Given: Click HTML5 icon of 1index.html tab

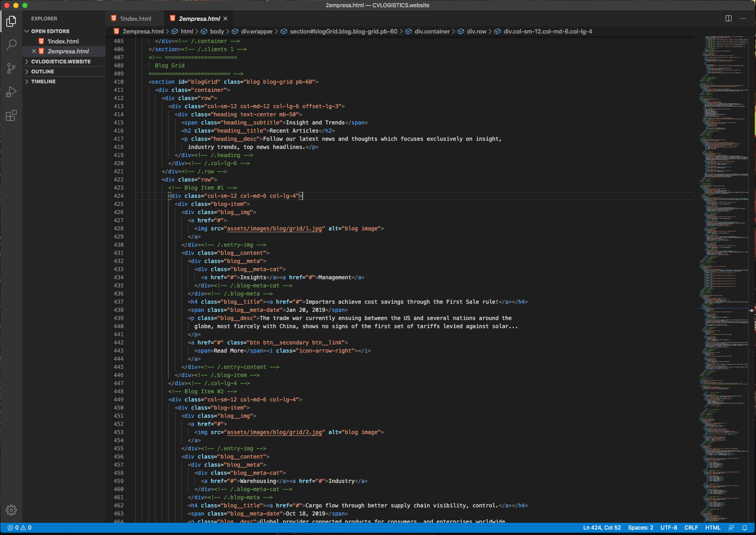Looking at the screenshot, I should click(x=114, y=19).
